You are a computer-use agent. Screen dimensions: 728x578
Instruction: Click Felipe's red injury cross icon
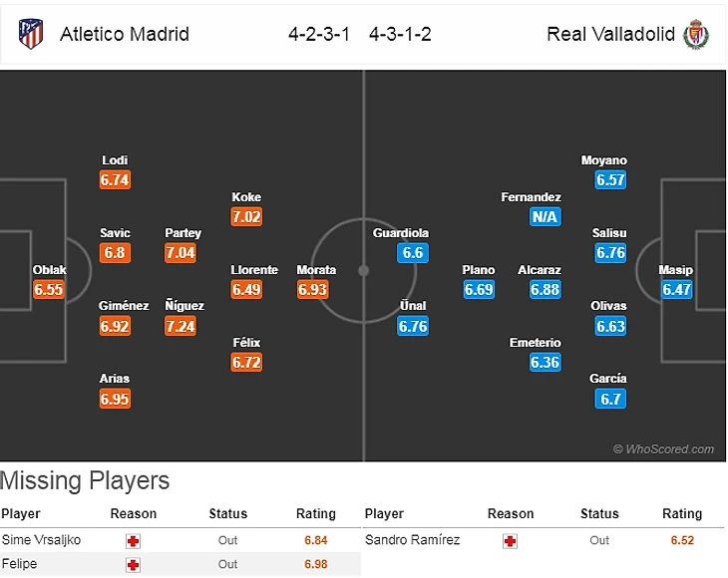click(x=132, y=564)
